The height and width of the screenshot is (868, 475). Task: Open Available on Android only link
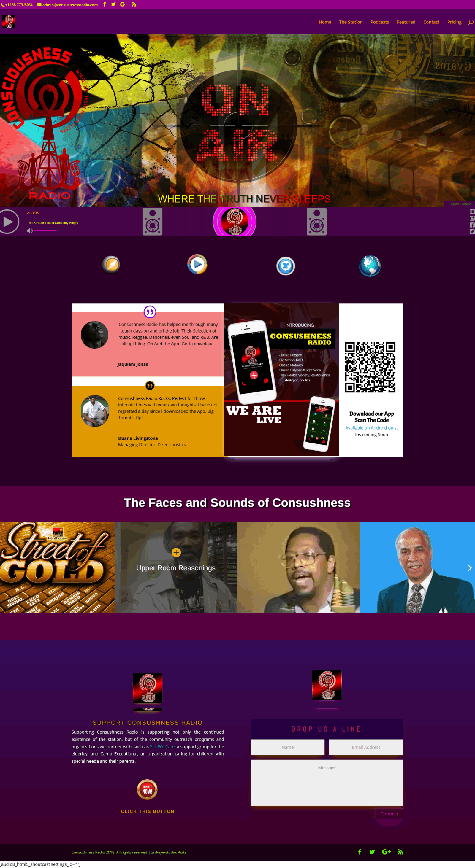coord(371,427)
